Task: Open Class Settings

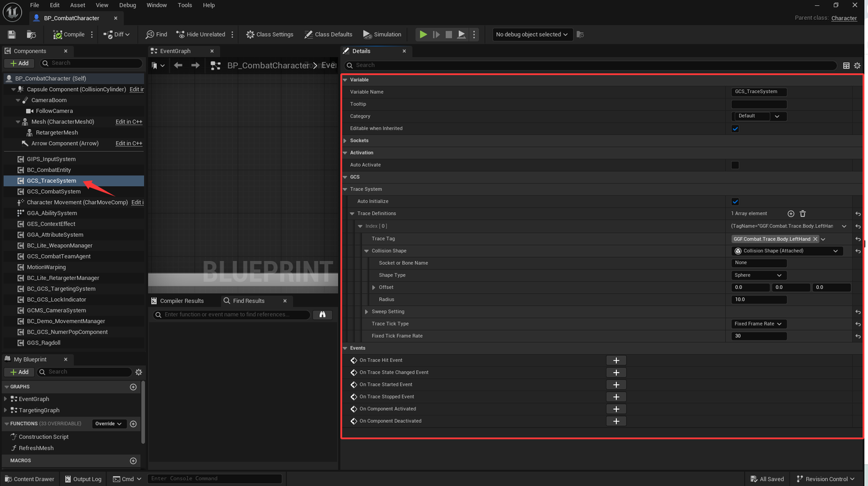Action: (270, 35)
